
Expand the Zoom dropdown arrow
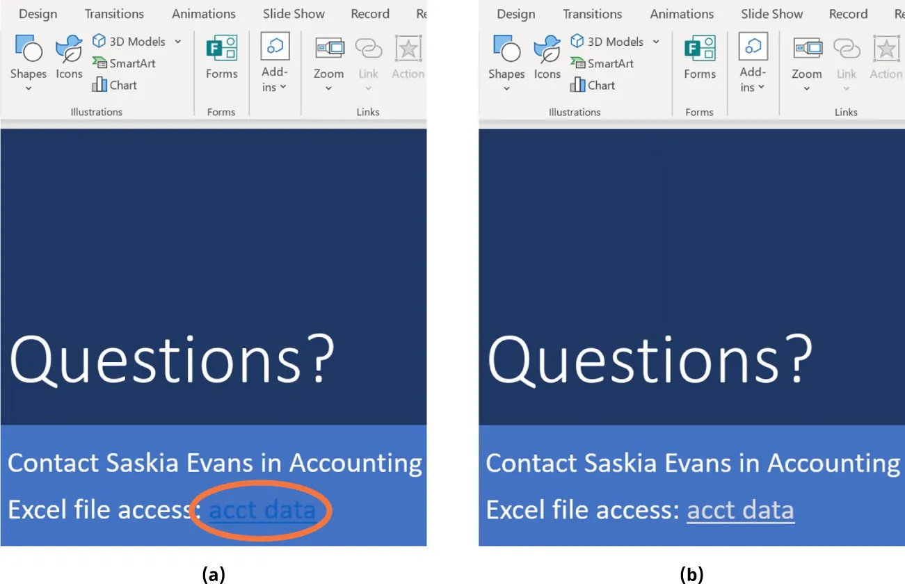tap(328, 86)
